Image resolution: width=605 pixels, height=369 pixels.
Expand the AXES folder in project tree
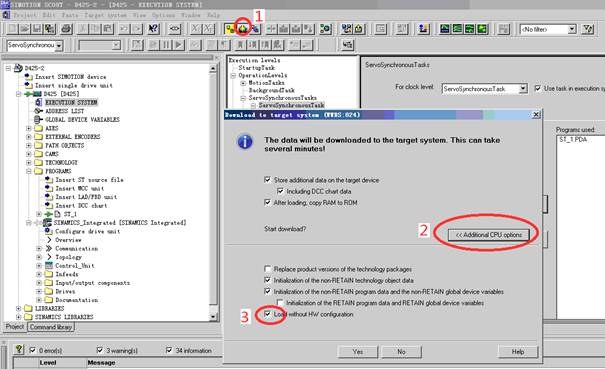(x=29, y=128)
